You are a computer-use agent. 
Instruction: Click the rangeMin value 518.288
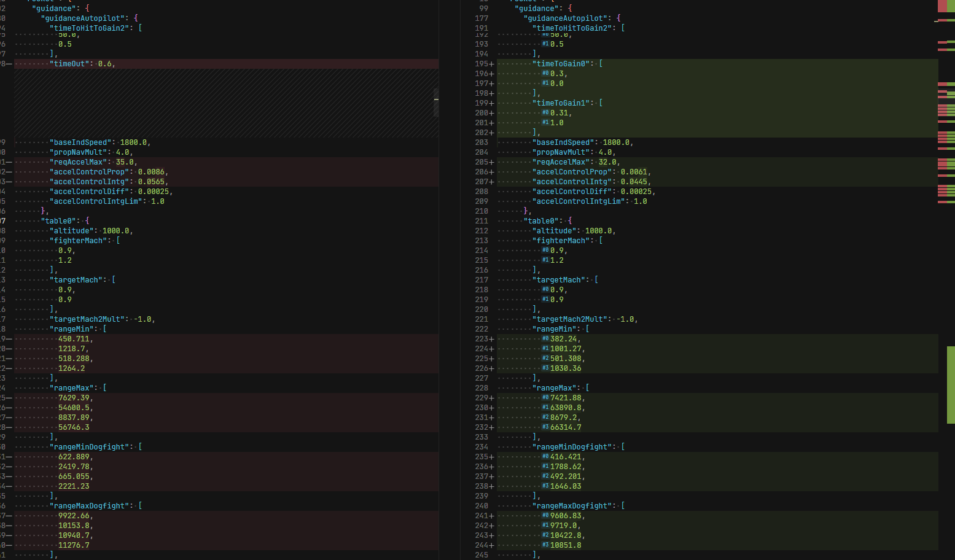pos(74,359)
